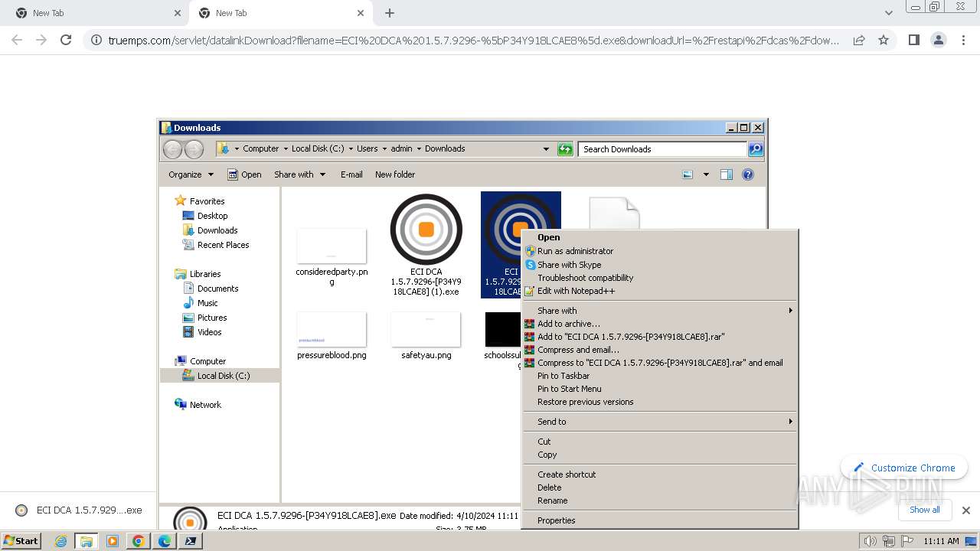Bookmark this page with star icon
Viewport: 980px width, 551px height.
pyautogui.click(x=884, y=40)
